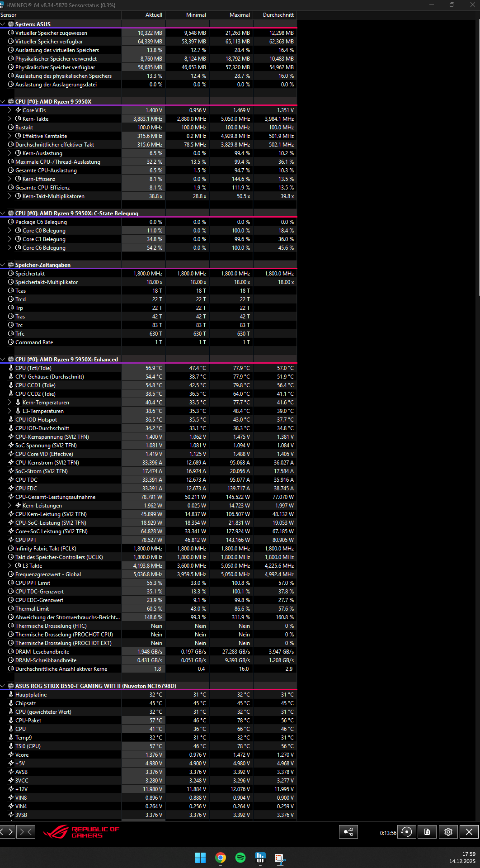Click the clock icon beside Command Rate
The width and height of the screenshot is (480, 868).
point(11,342)
